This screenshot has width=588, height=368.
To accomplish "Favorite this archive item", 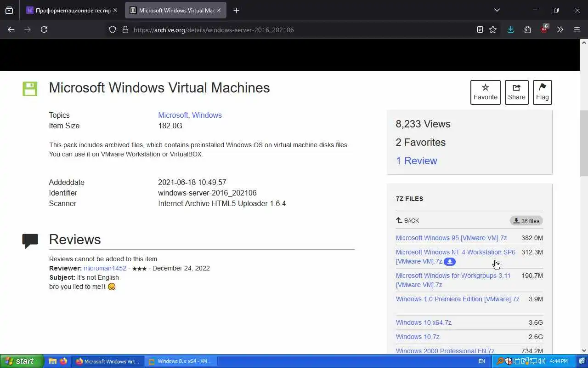I will click(x=485, y=92).
